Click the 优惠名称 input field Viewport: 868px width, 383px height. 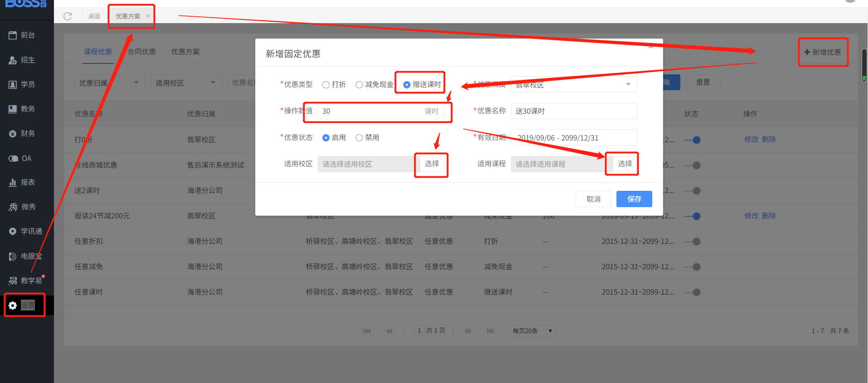tap(573, 111)
